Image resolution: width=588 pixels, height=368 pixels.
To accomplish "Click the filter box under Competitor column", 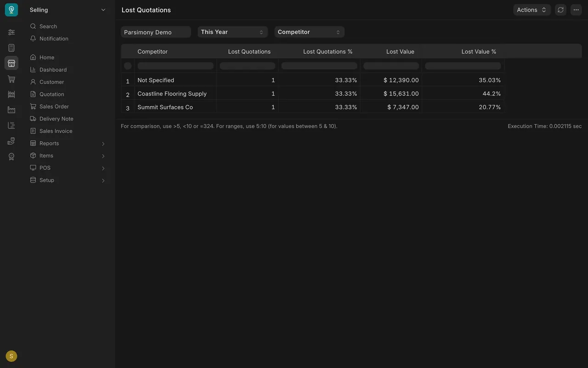I will click(175, 66).
